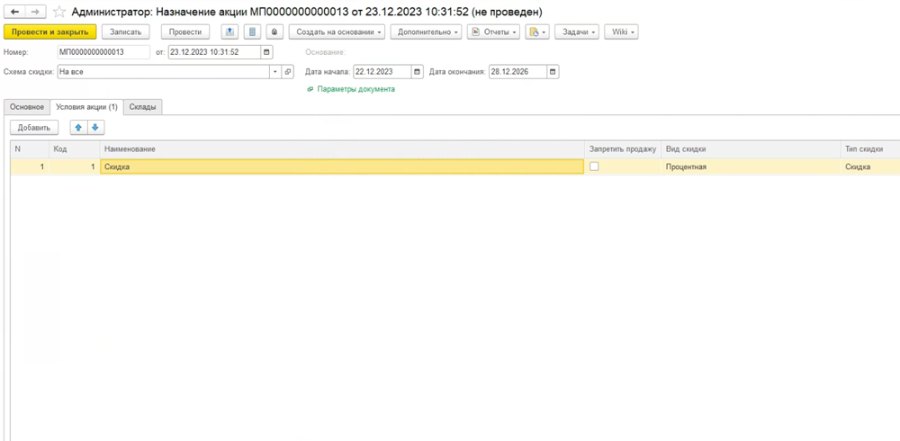Open calendar for document date field
This screenshot has width=900, height=441.
tap(266, 52)
